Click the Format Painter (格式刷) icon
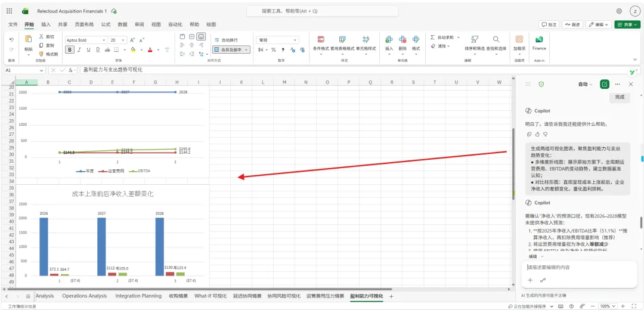 point(41,54)
